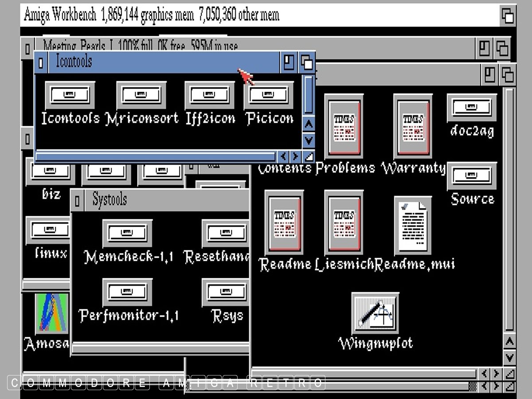Open the Problems document icon
The width and height of the screenshot is (532, 399).
pos(344,125)
